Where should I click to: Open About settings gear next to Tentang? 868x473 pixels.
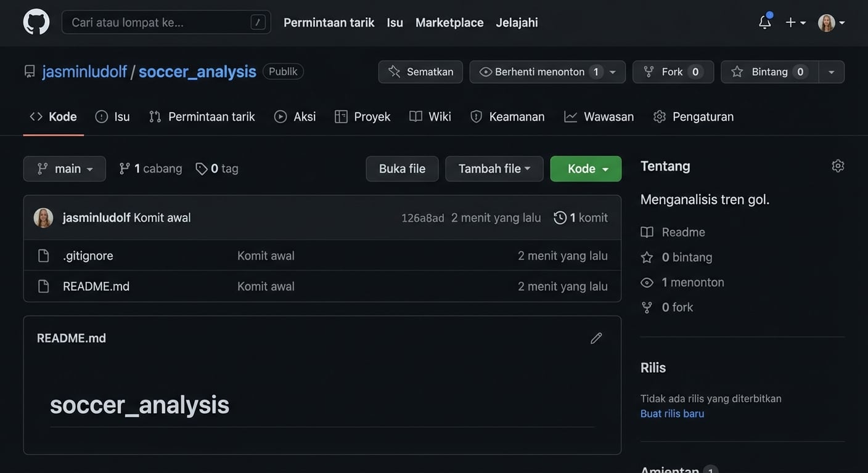[838, 166]
